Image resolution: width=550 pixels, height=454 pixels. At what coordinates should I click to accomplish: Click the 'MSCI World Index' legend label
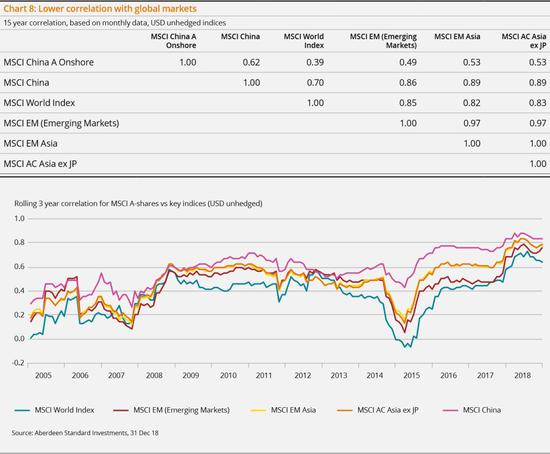tap(65, 410)
